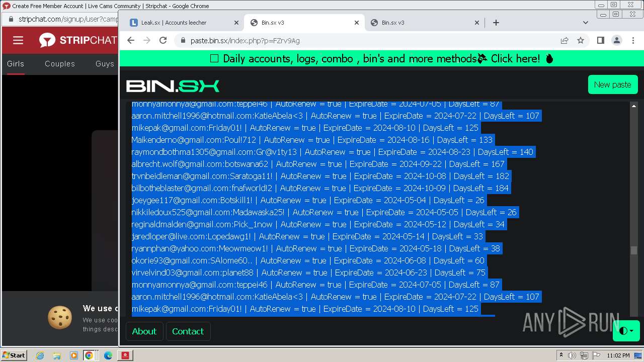
Task: Open the theme toggle dropdown on Bin.sx
Action: click(x=626, y=331)
